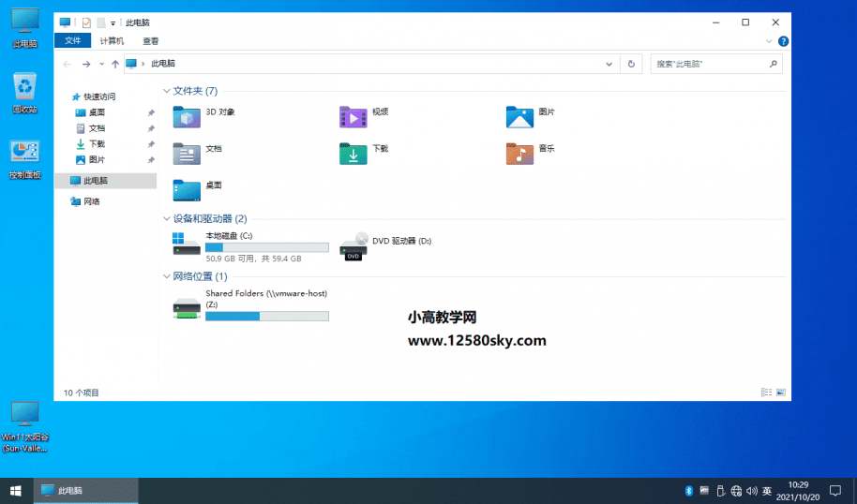Open the notification center icon

pos(835,490)
